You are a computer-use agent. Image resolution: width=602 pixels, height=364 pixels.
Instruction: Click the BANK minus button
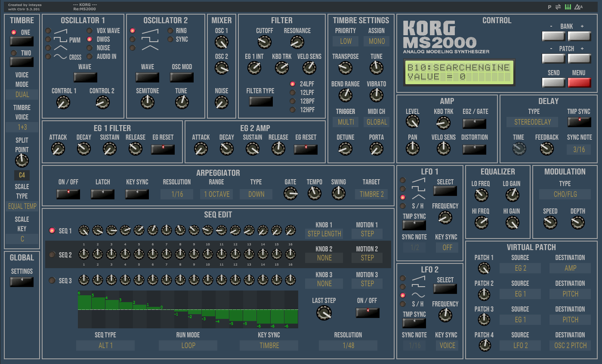(553, 36)
